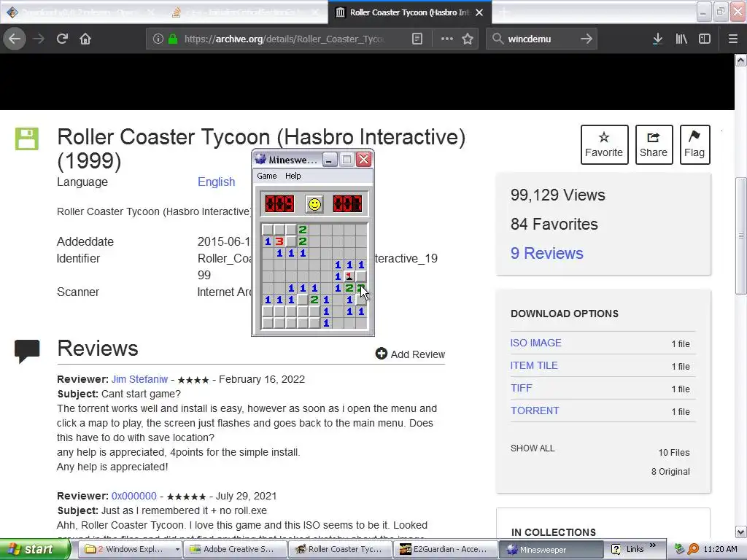Screen dimensions: 747x560
Task: Switch to the Roller Coaster Tycoon browser tab
Action: click(x=410, y=12)
